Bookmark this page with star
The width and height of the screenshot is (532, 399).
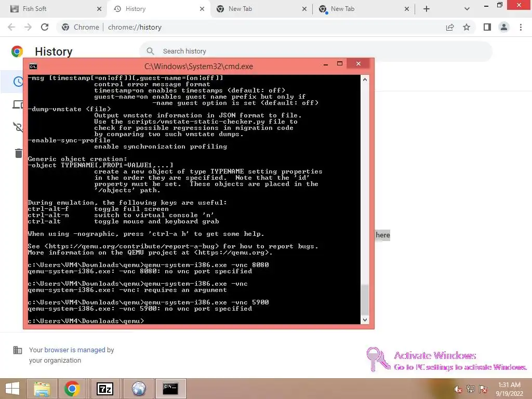467,27
